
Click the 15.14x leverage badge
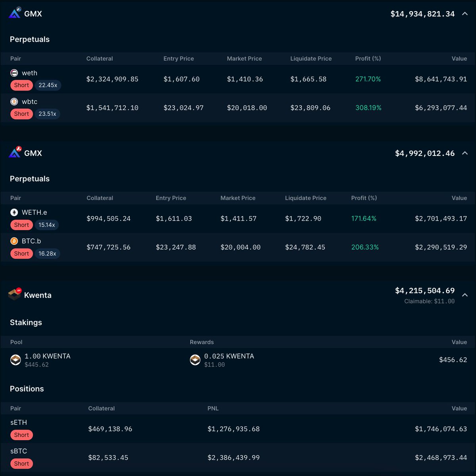47,225
